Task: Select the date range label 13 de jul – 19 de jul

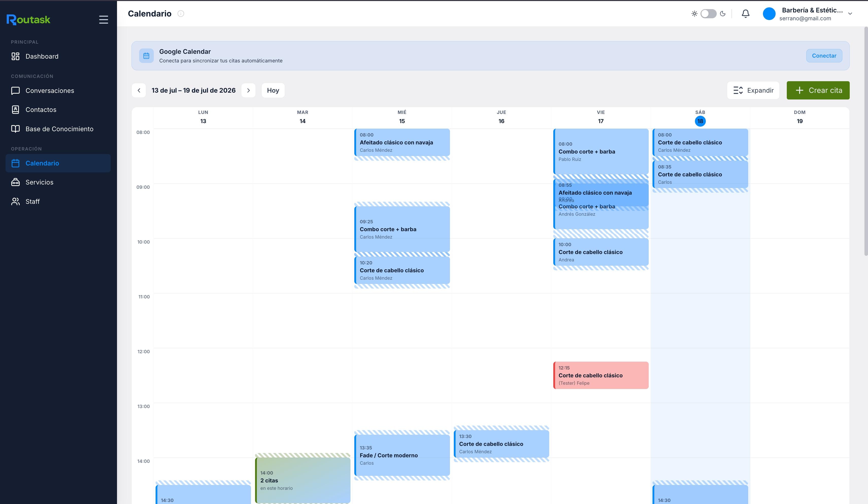Action: [x=194, y=91]
